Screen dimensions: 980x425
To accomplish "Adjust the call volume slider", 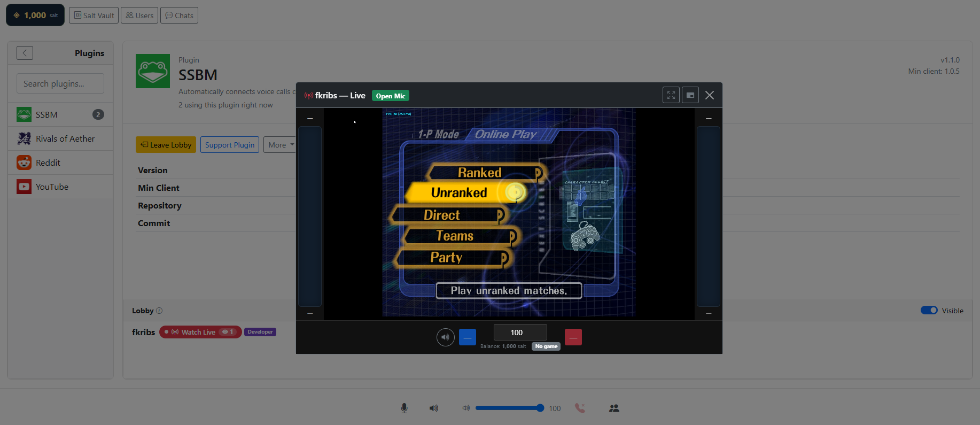I will coord(510,408).
